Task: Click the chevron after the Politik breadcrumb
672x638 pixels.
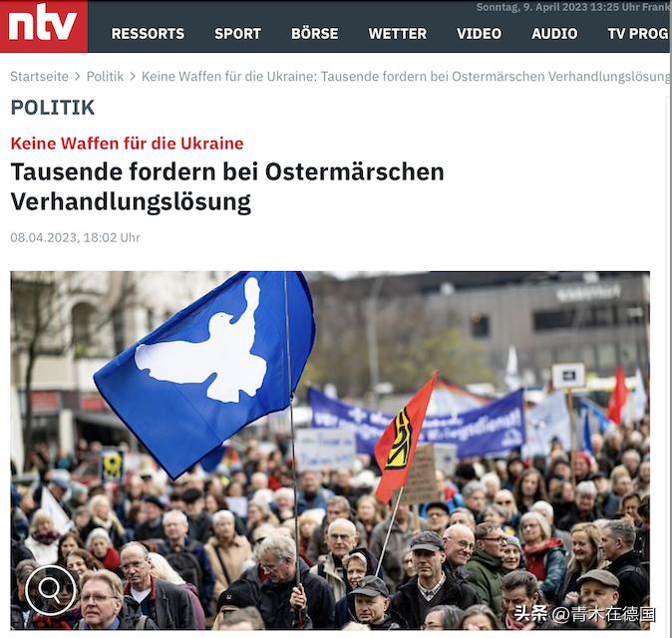Action: [133, 77]
